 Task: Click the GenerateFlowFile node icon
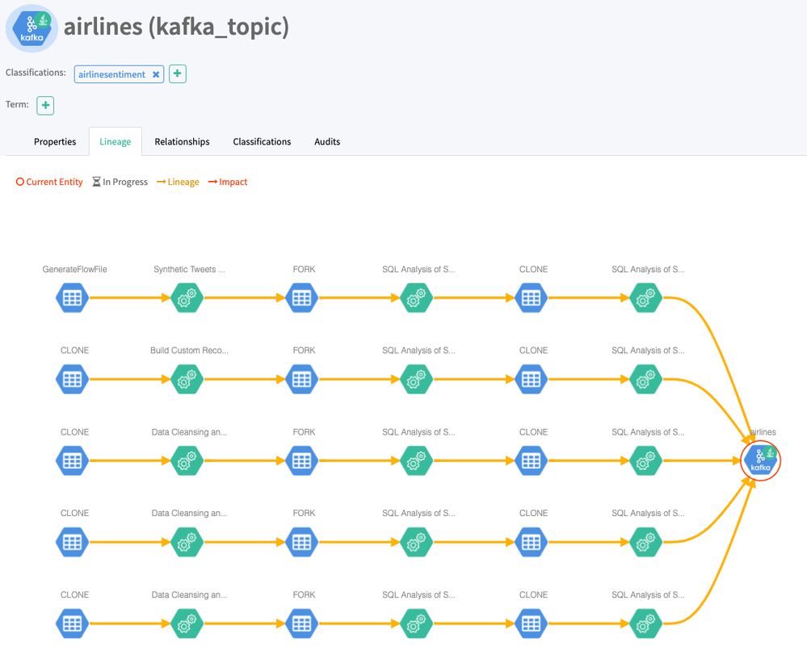tap(72, 297)
